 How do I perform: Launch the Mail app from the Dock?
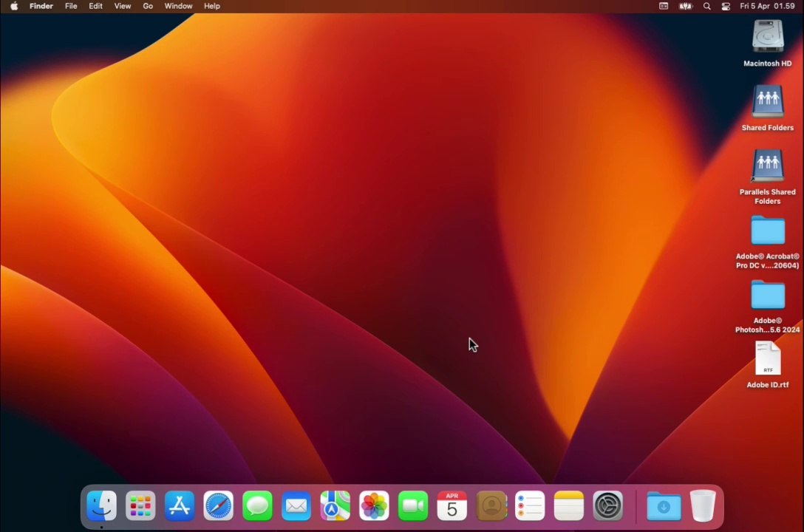point(296,506)
